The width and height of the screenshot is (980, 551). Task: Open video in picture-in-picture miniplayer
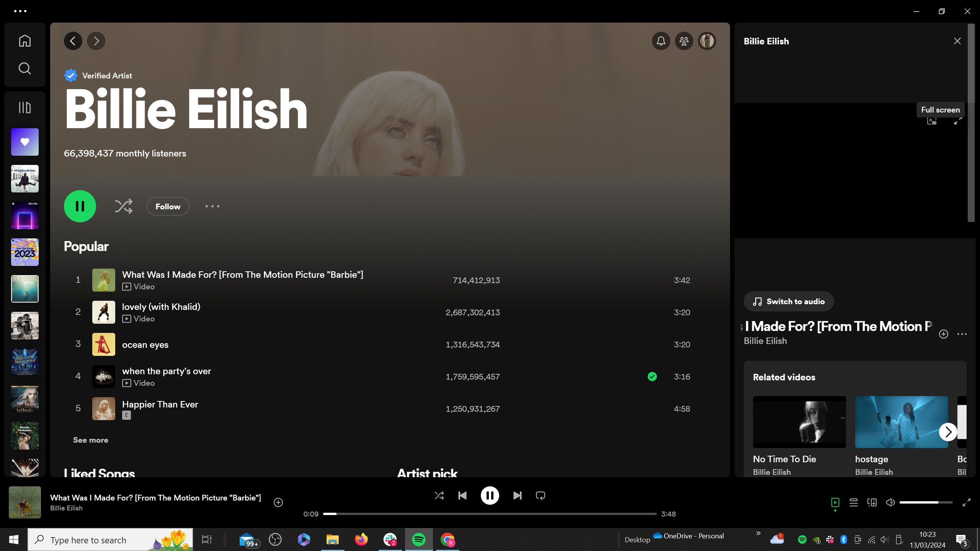[932, 121]
